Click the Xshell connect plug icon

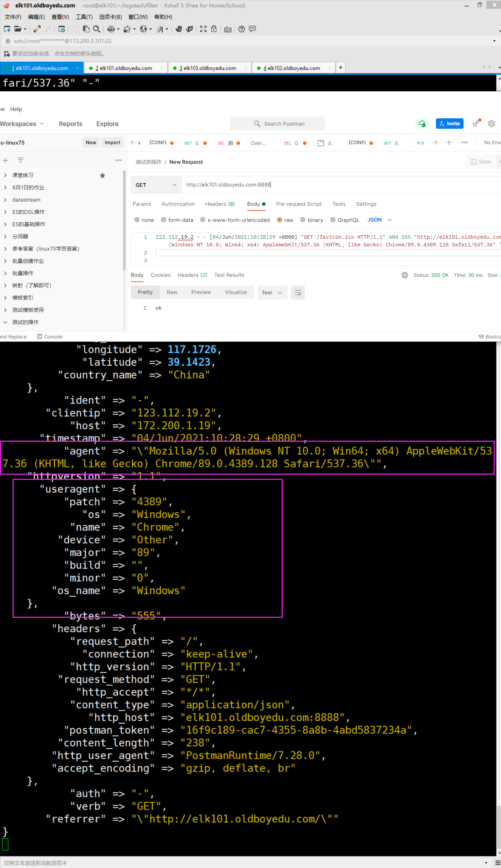(x=37, y=29)
